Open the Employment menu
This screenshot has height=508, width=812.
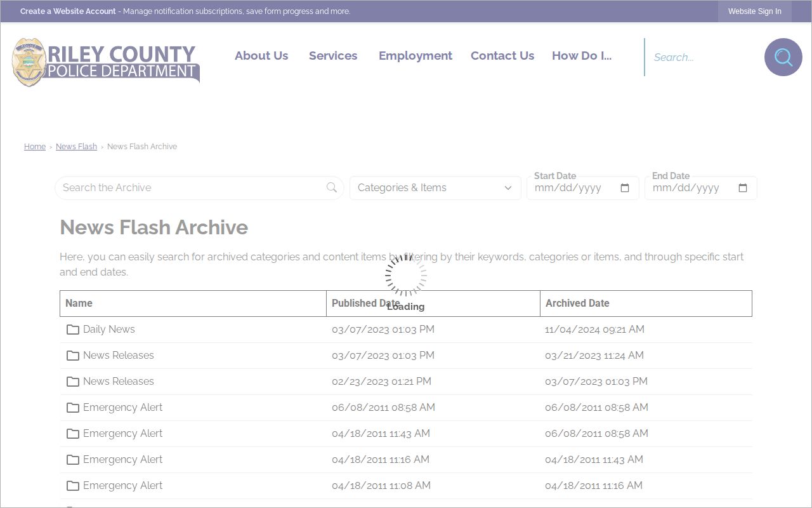coord(416,56)
